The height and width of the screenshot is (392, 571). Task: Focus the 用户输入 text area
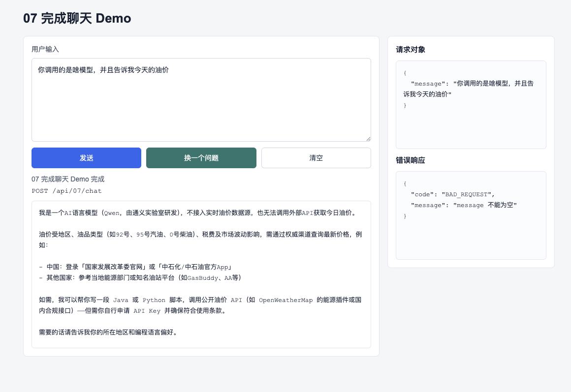click(x=201, y=100)
